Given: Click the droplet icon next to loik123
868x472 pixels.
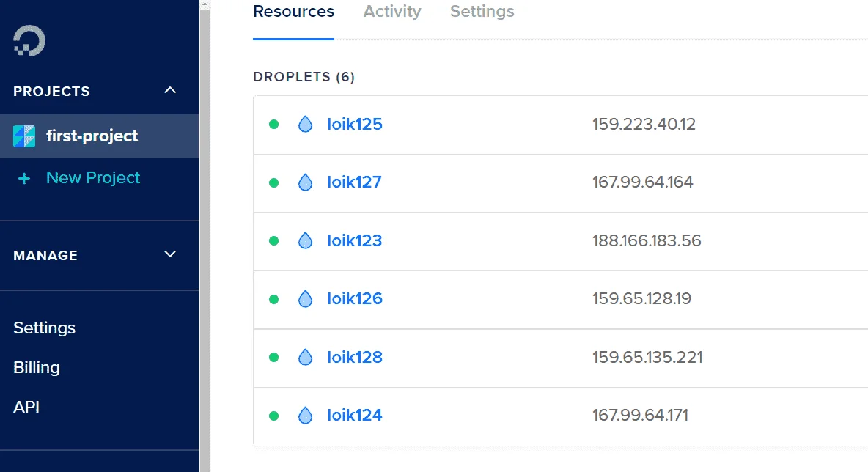Looking at the screenshot, I should pos(305,240).
